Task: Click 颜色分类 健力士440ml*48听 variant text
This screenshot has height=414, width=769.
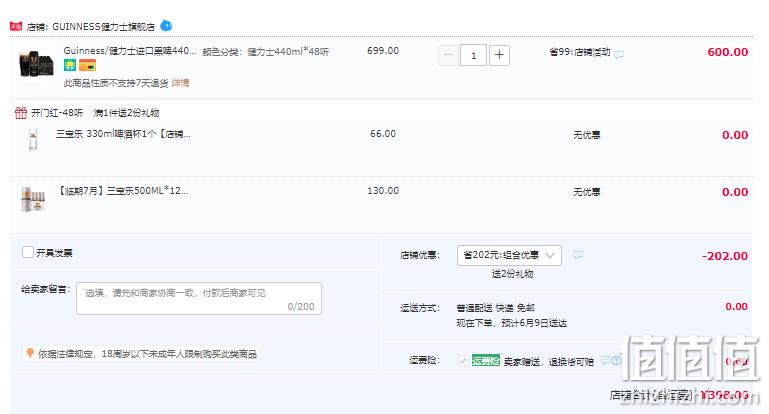Action: point(265,52)
